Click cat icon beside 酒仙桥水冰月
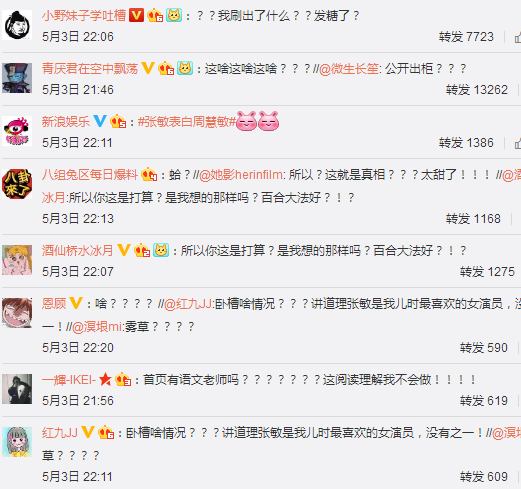 161,250
